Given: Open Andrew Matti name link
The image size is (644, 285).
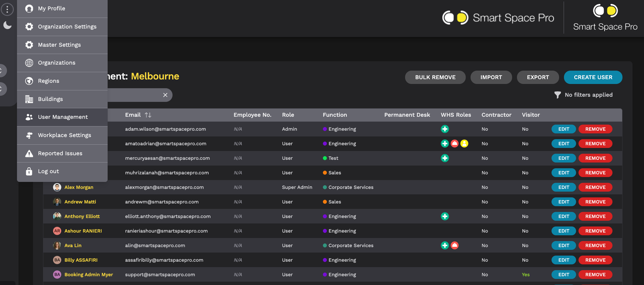Looking at the screenshot, I should [x=80, y=202].
